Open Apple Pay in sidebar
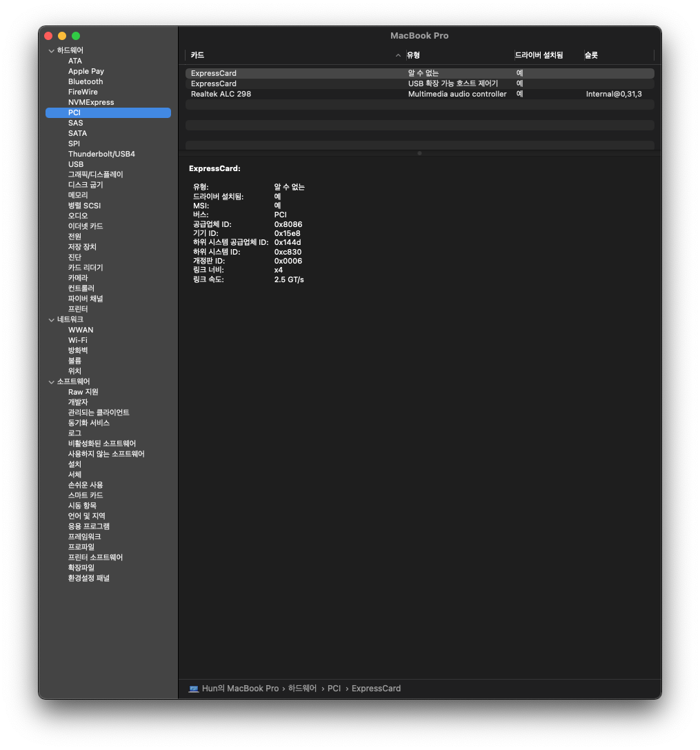This screenshot has width=700, height=750. tap(86, 71)
